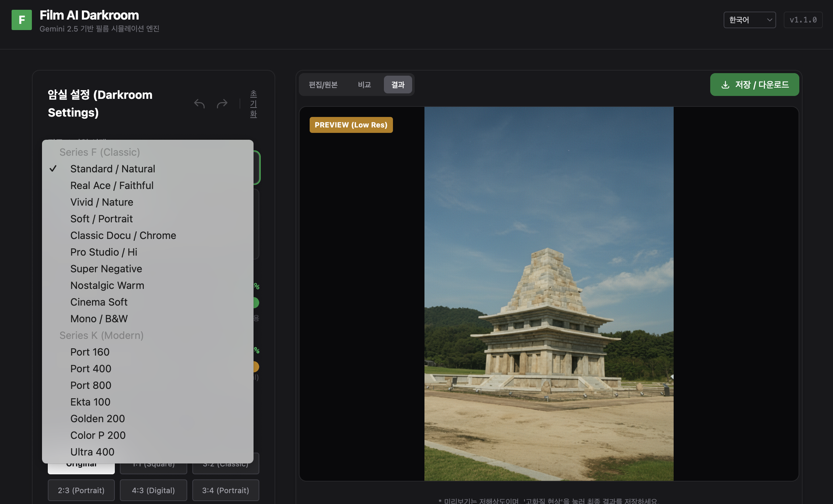Select the 4:3 (Digital) aspect ratio
Screen dimensions: 833x504
[153, 490]
